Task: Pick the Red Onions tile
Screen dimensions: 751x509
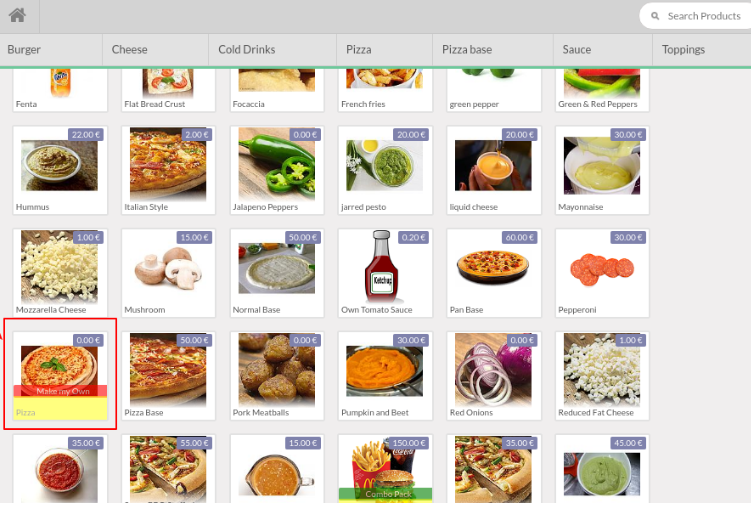Action: pyautogui.click(x=494, y=376)
